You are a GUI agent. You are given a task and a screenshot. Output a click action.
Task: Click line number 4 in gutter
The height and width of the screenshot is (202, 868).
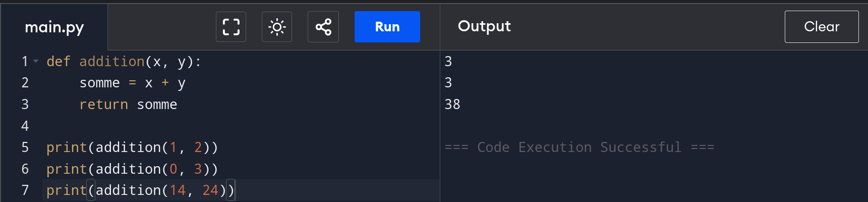pyautogui.click(x=25, y=126)
